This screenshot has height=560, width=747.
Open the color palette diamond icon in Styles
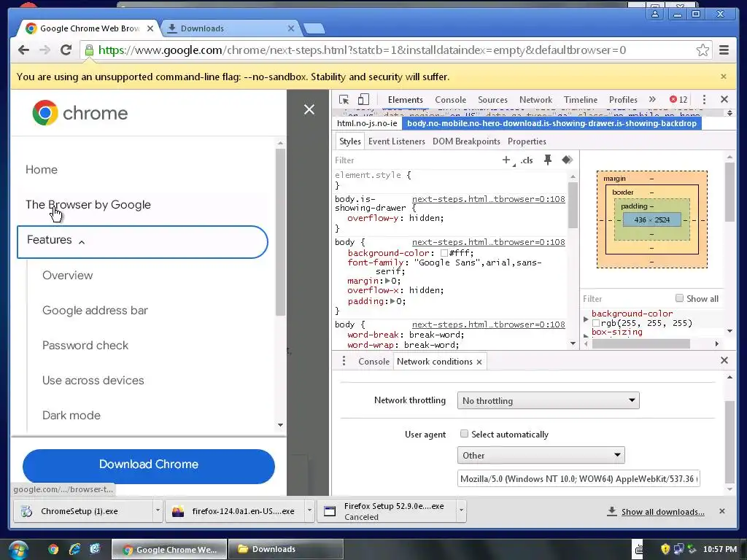(x=567, y=160)
